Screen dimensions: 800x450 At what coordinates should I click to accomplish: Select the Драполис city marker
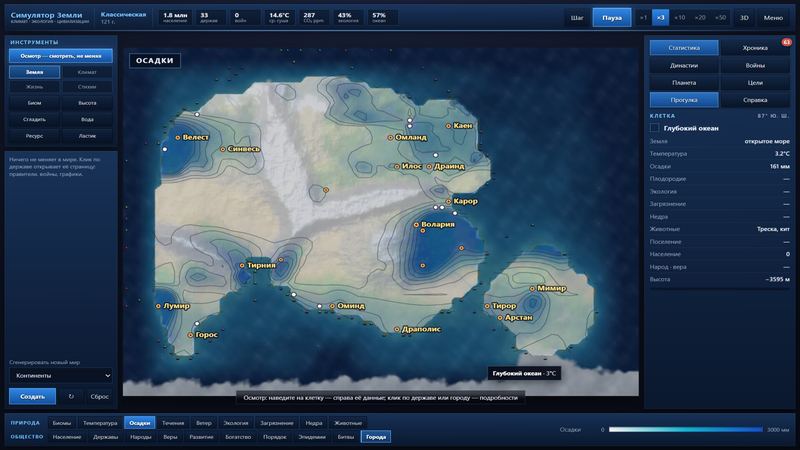click(397, 330)
